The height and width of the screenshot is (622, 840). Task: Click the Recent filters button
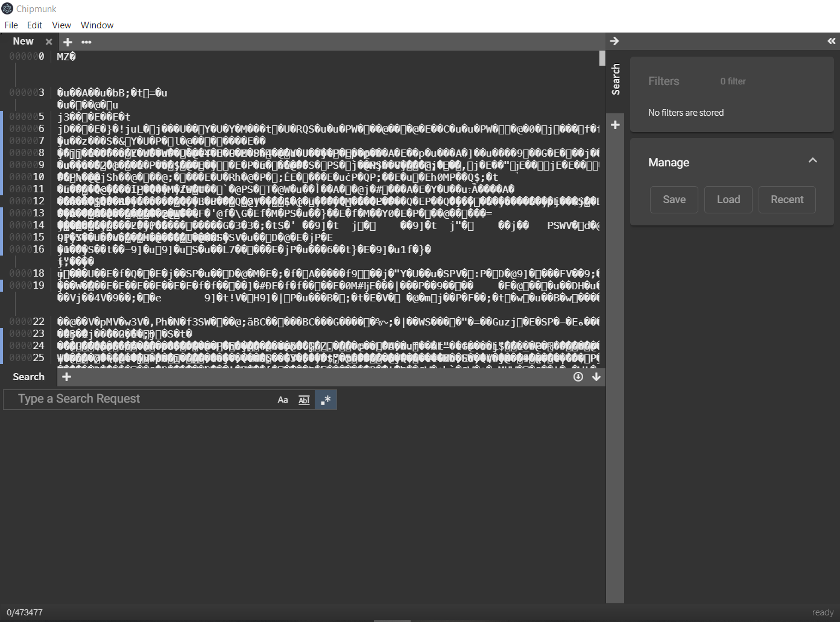pos(787,199)
